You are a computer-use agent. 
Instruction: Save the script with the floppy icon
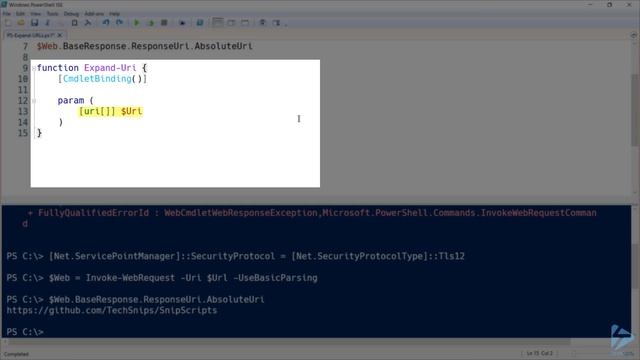tap(35, 23)
